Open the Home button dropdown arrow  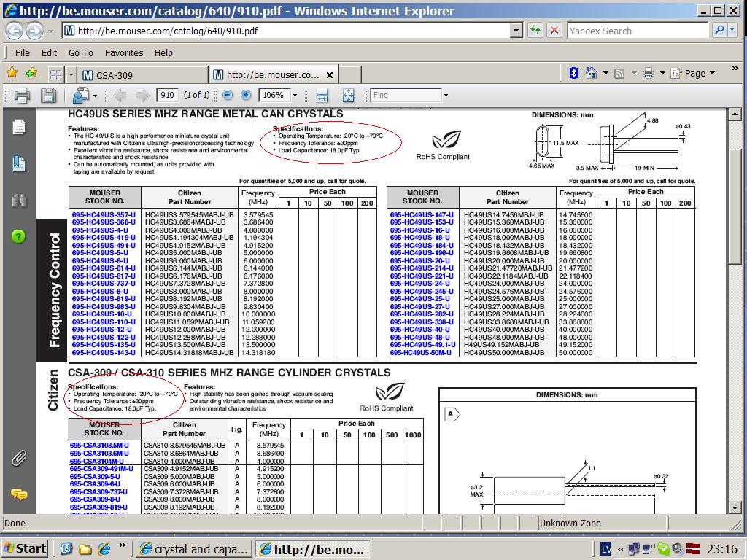pyautogui.click(x=605, y=74)
